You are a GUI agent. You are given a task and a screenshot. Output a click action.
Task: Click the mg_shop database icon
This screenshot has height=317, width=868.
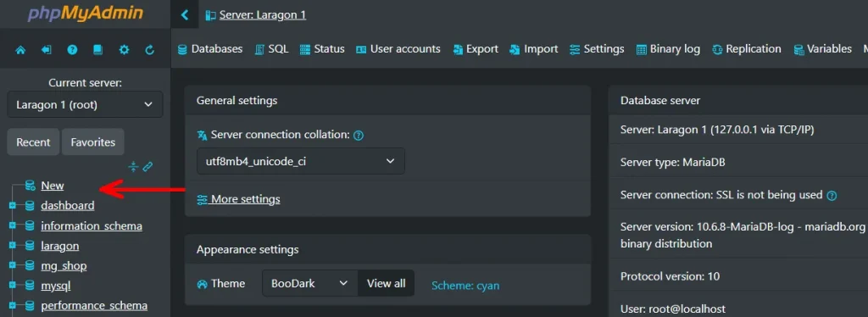30,266
